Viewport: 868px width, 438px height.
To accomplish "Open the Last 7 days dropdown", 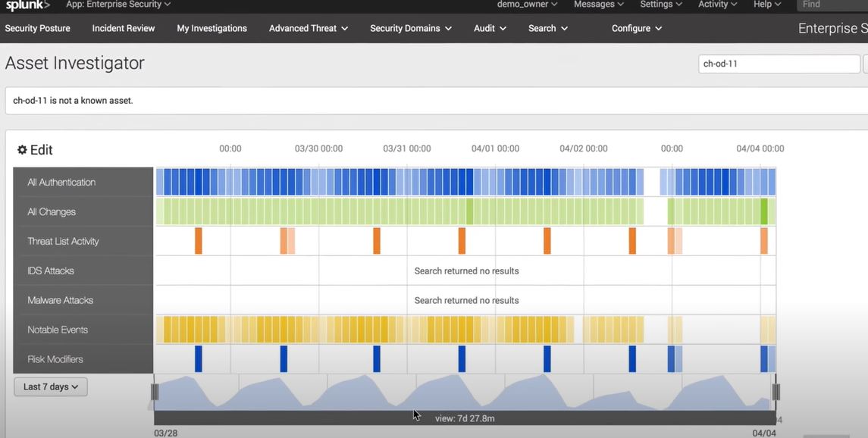I will pyautogui.click(x=50, y=386).
